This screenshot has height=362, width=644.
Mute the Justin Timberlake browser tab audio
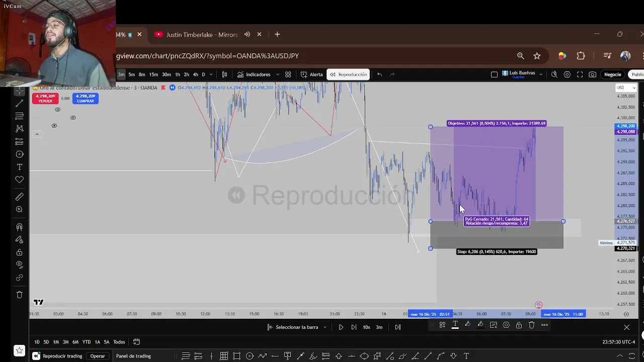pos(247,35)
